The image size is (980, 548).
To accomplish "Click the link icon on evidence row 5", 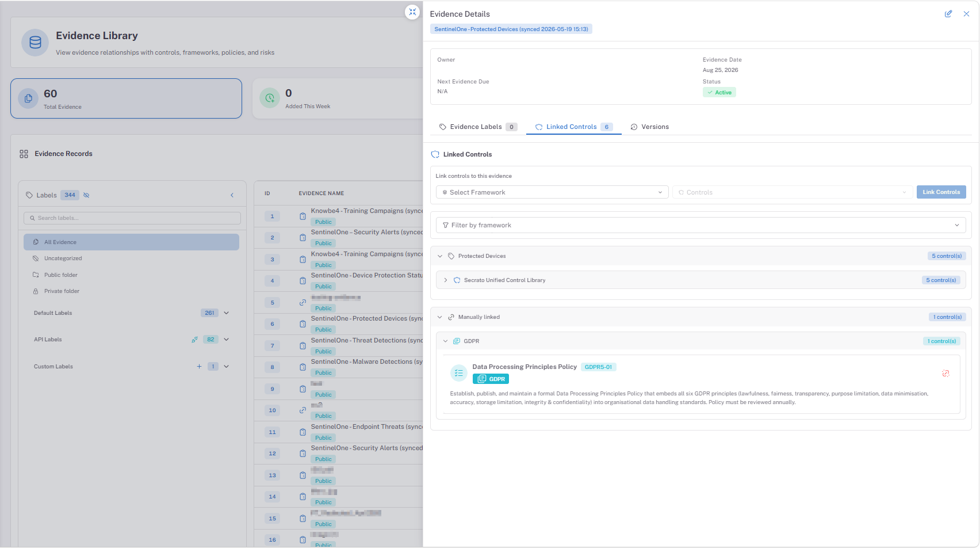I will (303, 303).
